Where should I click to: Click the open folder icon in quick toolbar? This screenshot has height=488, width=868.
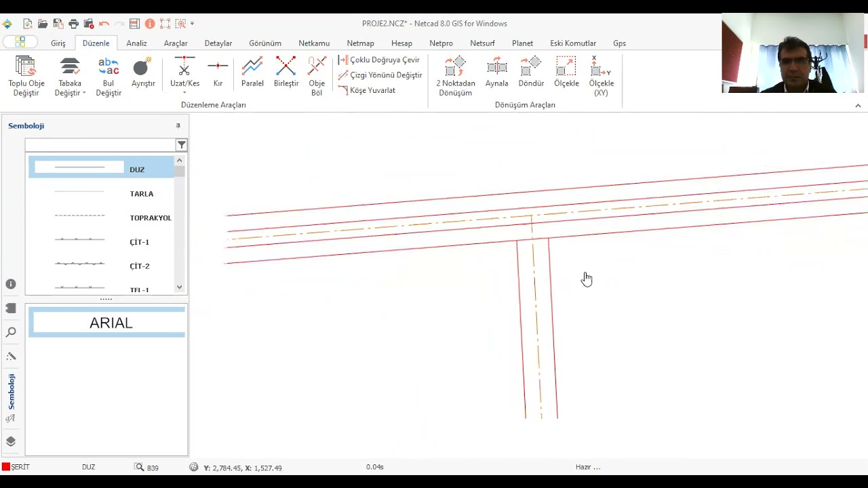point(43,24)
